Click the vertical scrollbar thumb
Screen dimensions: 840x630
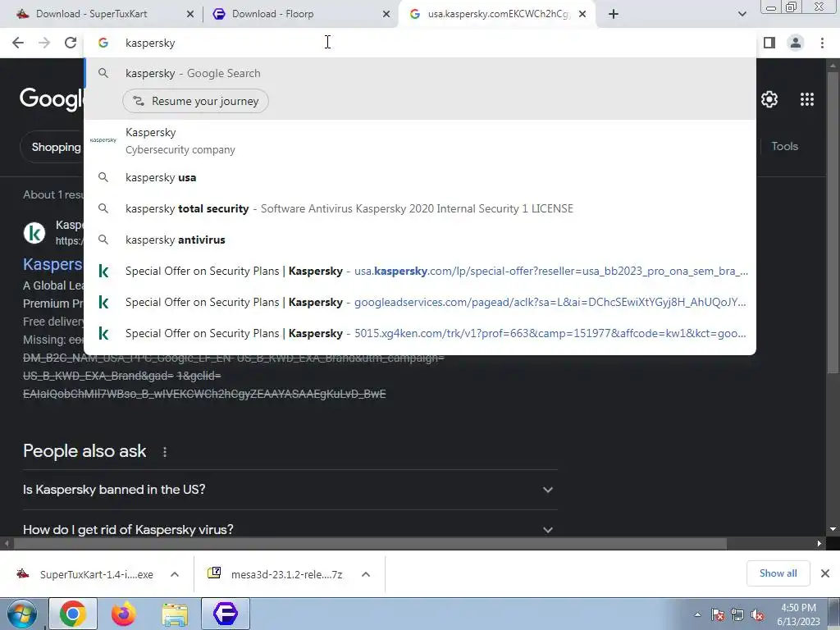[x=833, y=222]
